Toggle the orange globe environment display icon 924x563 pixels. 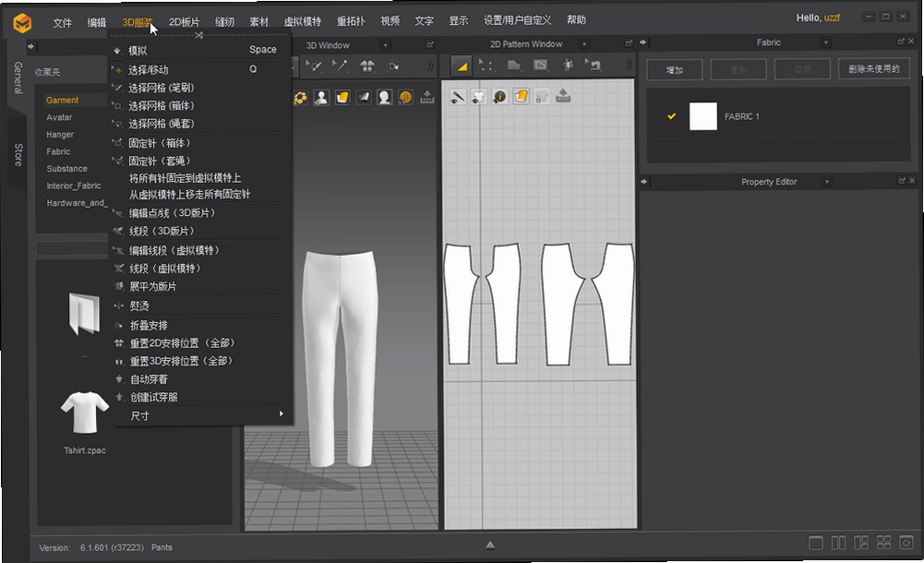tap(405, 98)
